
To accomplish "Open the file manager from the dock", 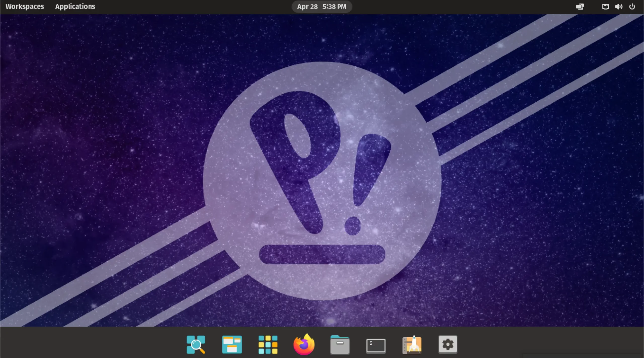I will (x=340, y=345).
